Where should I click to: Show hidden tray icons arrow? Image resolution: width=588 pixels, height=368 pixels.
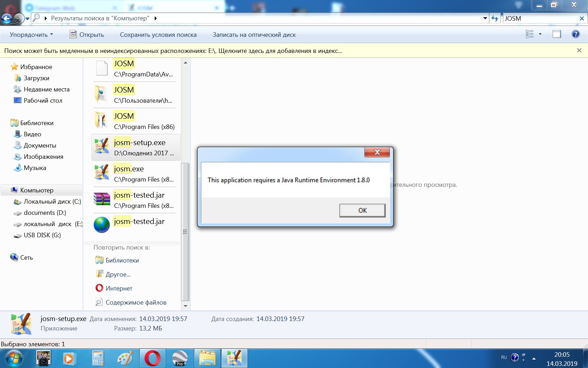(534, 358)
